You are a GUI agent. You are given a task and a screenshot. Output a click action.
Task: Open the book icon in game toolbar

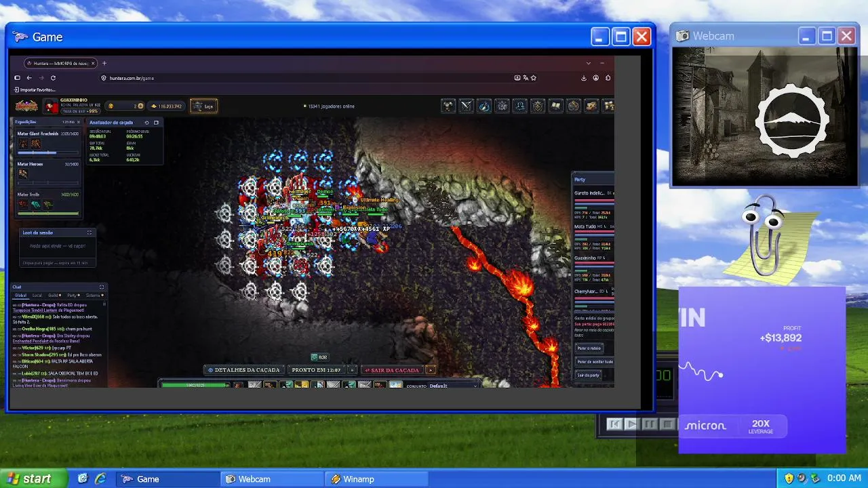(x=555, y=106)
